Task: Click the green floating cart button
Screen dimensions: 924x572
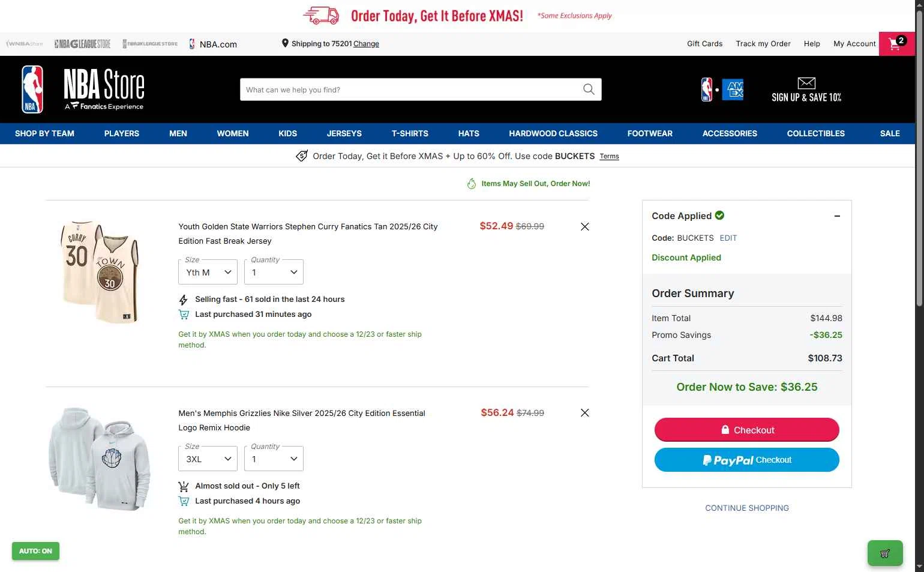Action: (x=885, y=553)
